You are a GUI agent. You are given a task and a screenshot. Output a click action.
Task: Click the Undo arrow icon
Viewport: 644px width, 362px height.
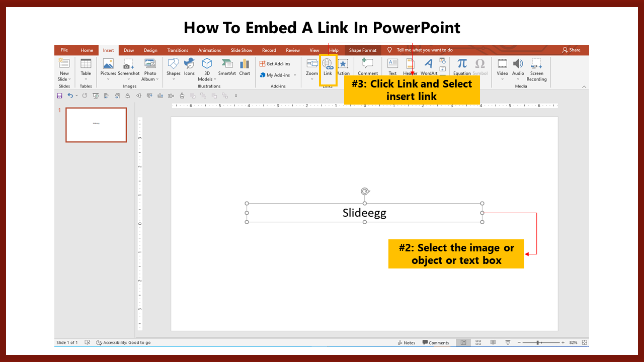pos(70,96)
